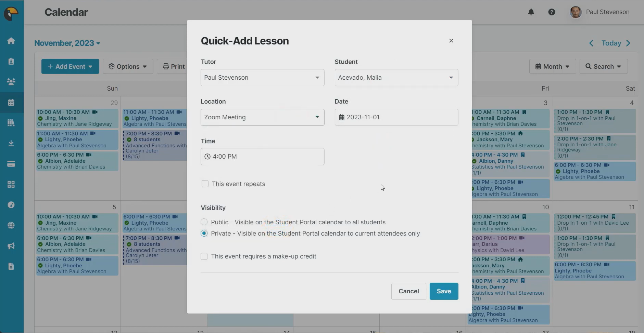Open the November, 2023 month picker
This screenshot has height=333, width=644.
tap(67, 43)
